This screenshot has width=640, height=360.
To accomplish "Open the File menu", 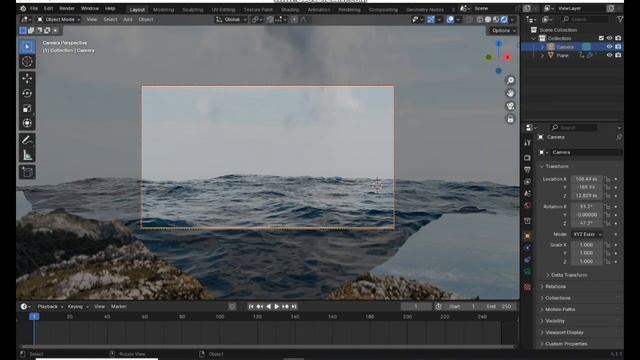I will (x=34, y=8).
